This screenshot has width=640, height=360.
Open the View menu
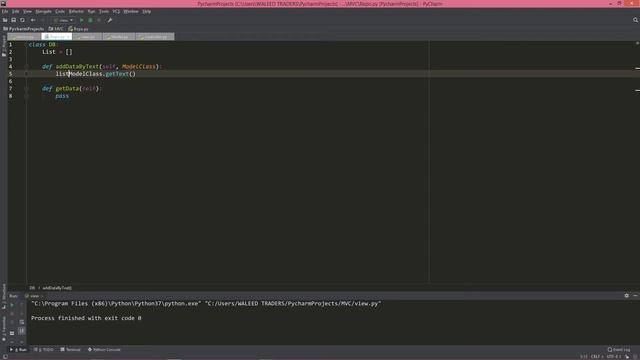27,11
